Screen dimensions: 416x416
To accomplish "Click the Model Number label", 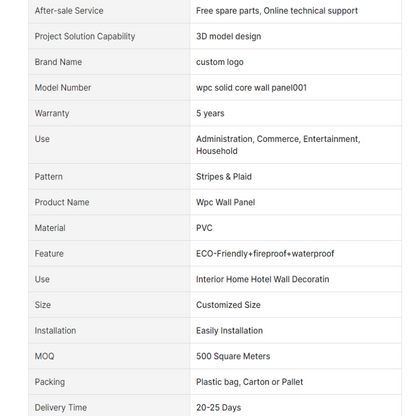I will coord(63,88).
